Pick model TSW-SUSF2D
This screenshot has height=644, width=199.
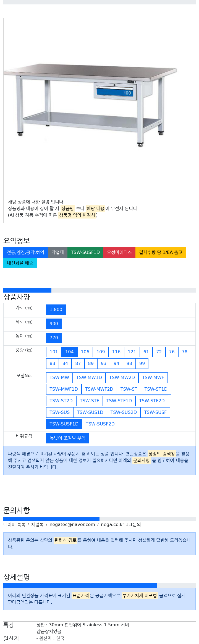[x=100, y=424]
